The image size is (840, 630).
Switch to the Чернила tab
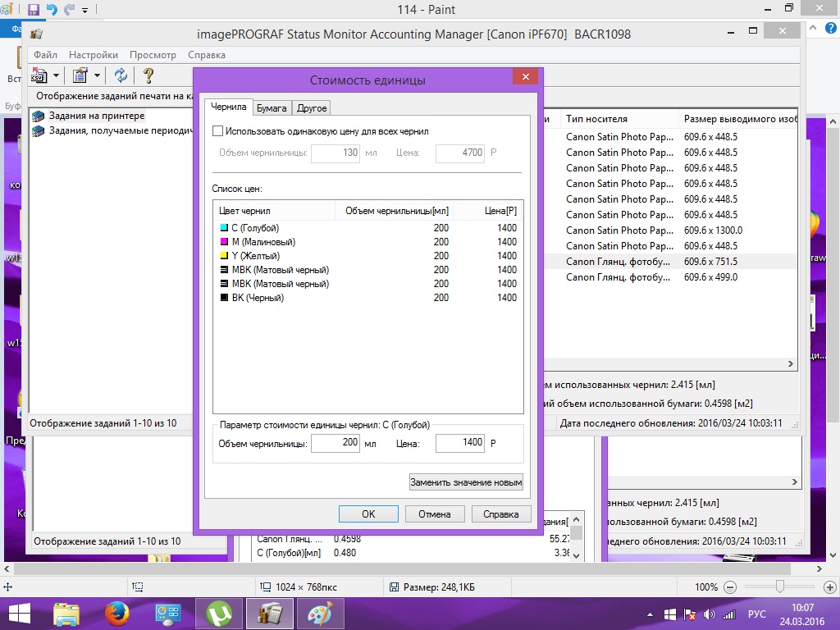[x=228, y=107]
